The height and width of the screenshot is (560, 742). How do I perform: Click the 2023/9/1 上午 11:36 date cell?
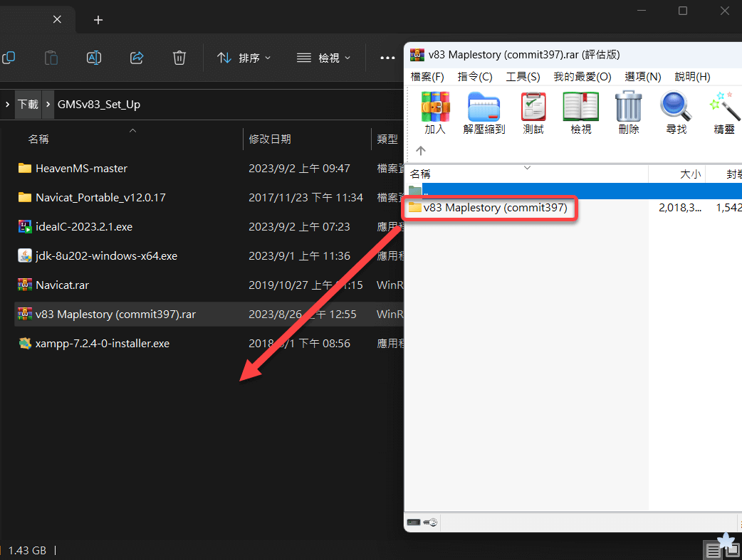coord(299,256)
